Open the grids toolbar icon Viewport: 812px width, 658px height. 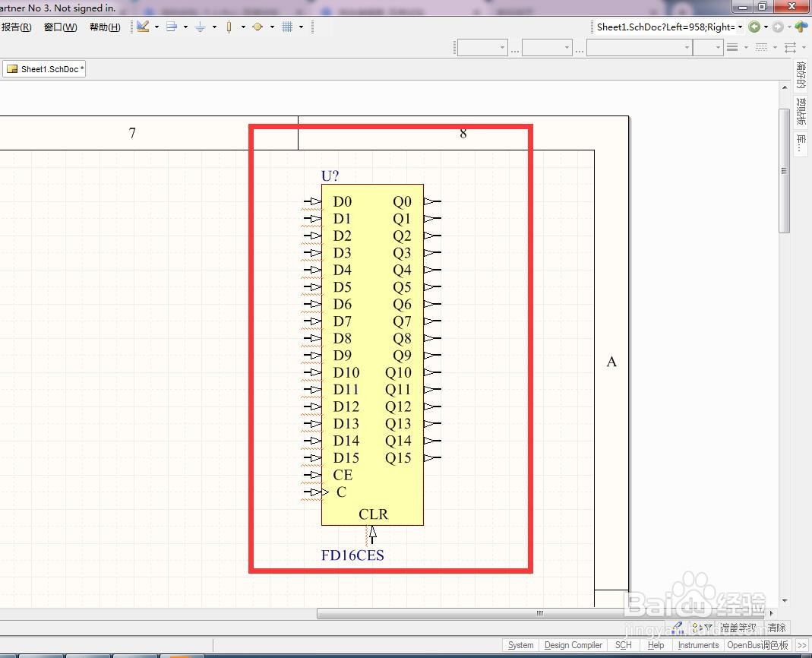click(287, 27)
